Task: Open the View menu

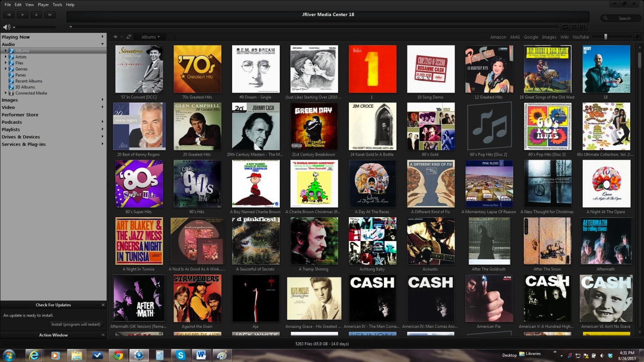Action: click(30, 4)
